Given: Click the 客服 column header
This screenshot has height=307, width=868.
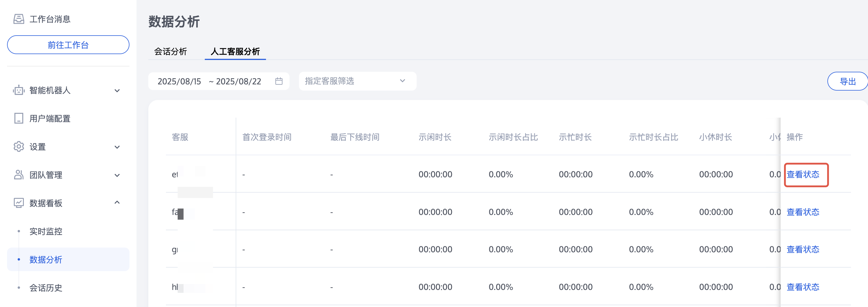Looking at the screenshot, I should click(180, 137).
